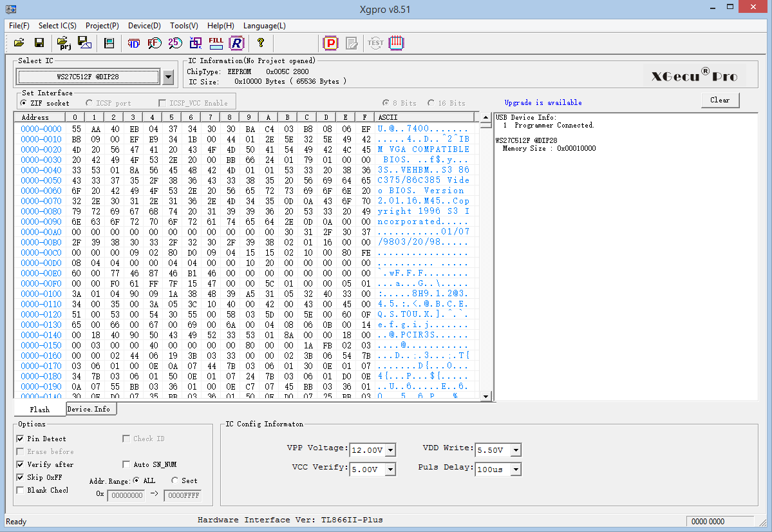This screenshot has height=532, width=772.
Task: Click the hex view scrollbar thumb
Action: click(485, 125)
